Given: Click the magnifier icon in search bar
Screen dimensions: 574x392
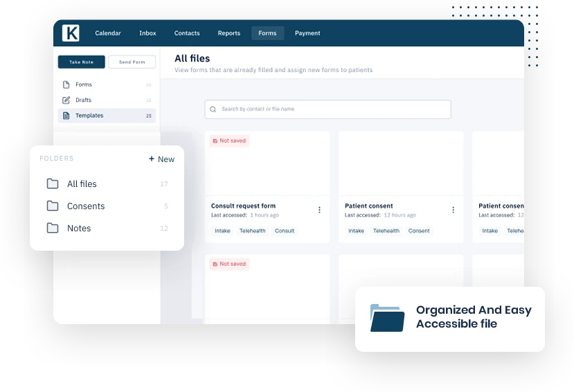Looking at the screenshot, I should 213,109.
